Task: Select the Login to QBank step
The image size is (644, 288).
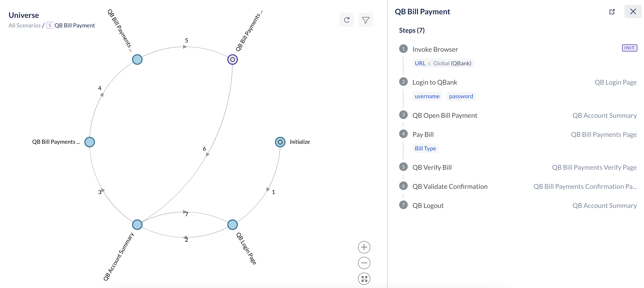Action: point(434,82)
